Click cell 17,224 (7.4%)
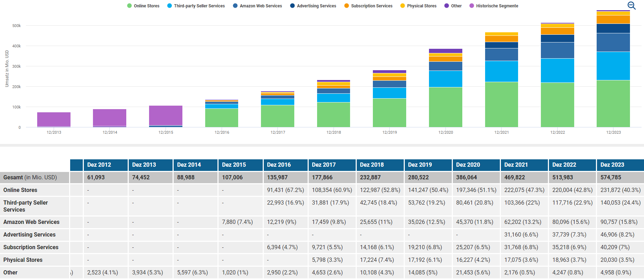 pos(377,260)
